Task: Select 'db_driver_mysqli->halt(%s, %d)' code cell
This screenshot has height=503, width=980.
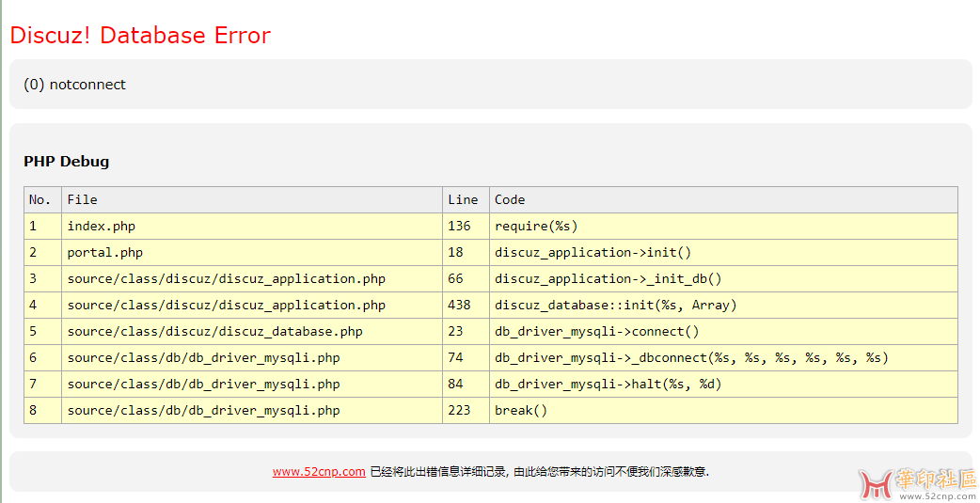Action: coord(723,384)
